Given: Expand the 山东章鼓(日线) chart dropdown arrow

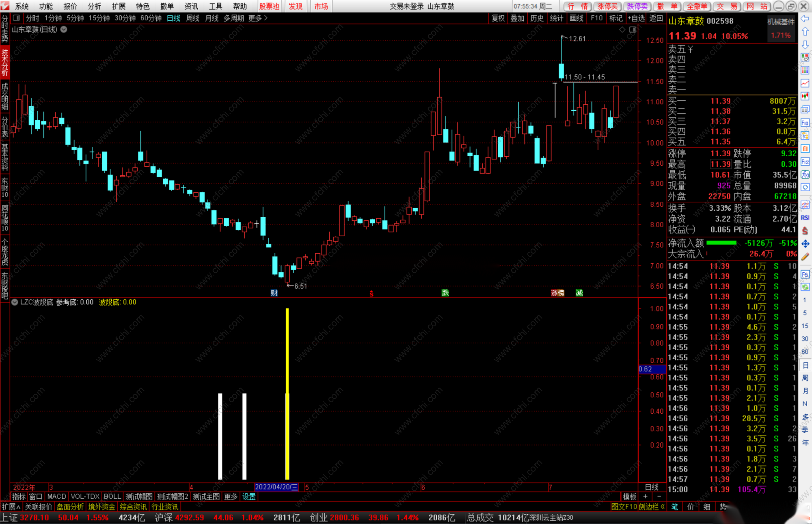Looking at the screenshot, I should (x=64, y=29).
